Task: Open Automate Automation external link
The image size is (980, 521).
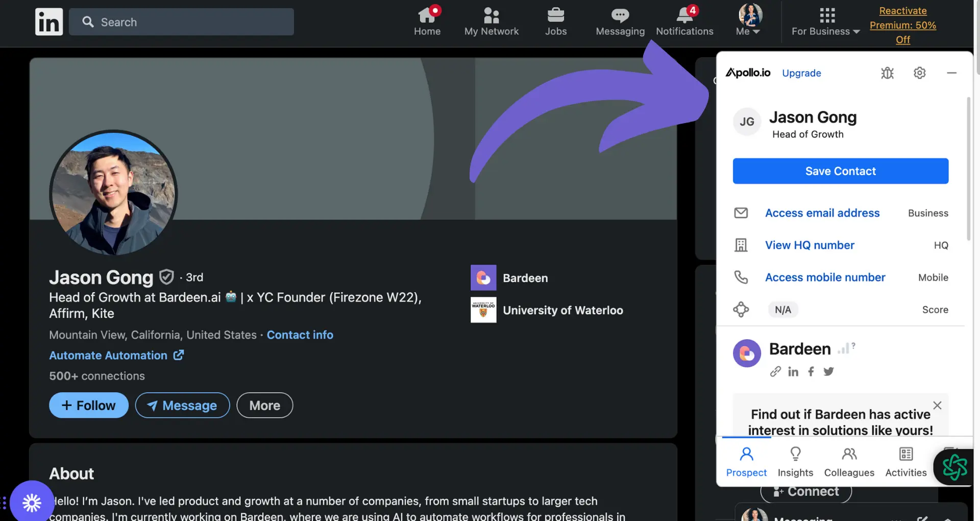Action: pyautogui.click(x=116, y=355)
